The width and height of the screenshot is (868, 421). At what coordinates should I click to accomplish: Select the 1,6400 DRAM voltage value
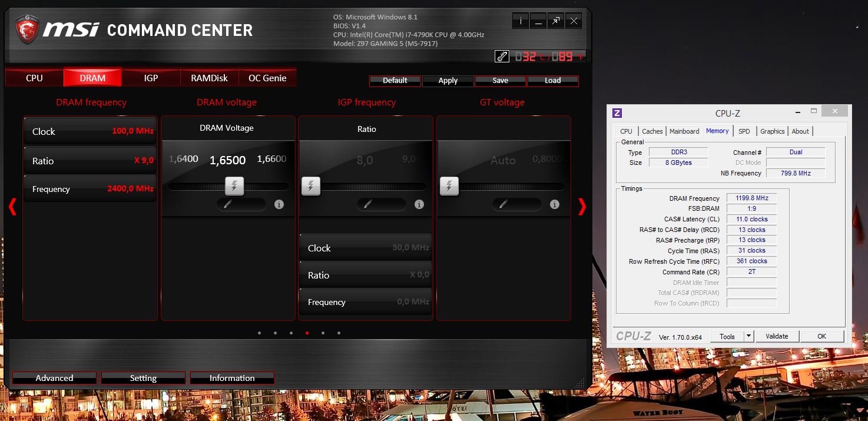[184, 159]
